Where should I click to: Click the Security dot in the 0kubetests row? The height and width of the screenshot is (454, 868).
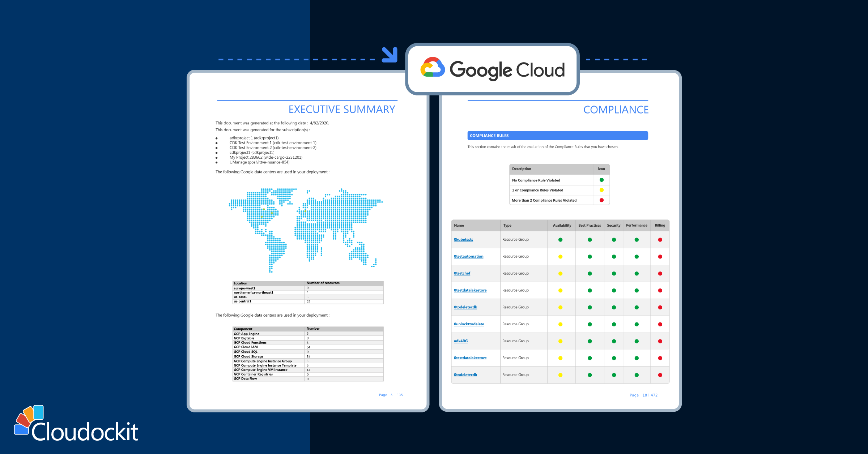614,240
